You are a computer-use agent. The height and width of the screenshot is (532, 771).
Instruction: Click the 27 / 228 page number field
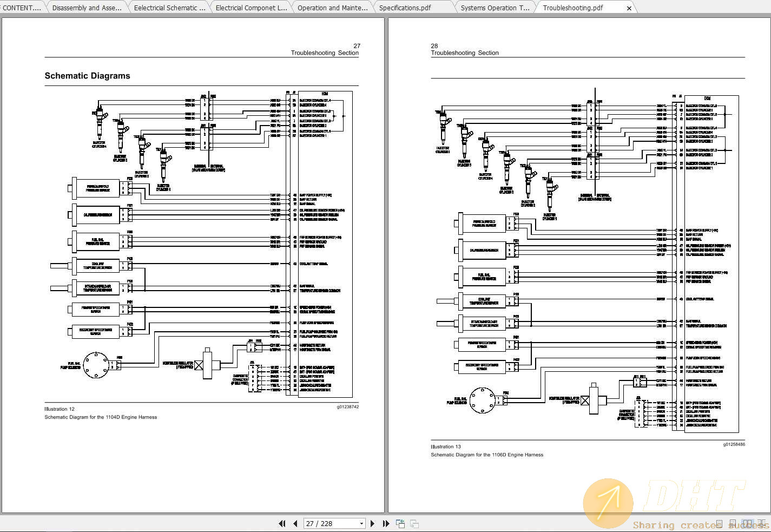click(x=330, y=523)
